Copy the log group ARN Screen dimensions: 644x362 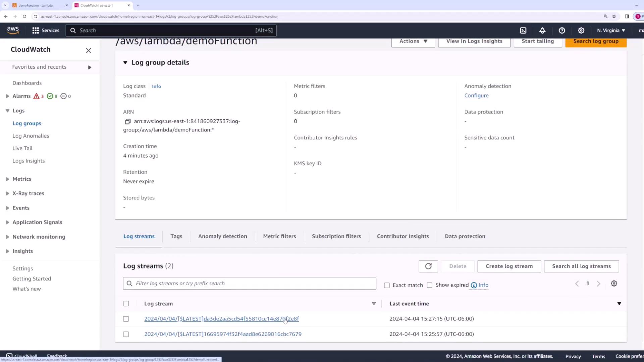click(127, 121)
